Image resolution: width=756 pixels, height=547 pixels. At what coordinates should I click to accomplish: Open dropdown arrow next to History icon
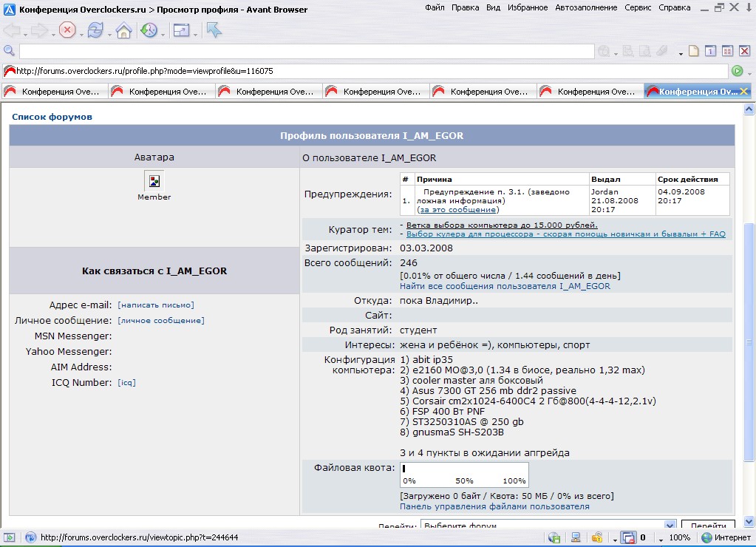click(163, 35)
